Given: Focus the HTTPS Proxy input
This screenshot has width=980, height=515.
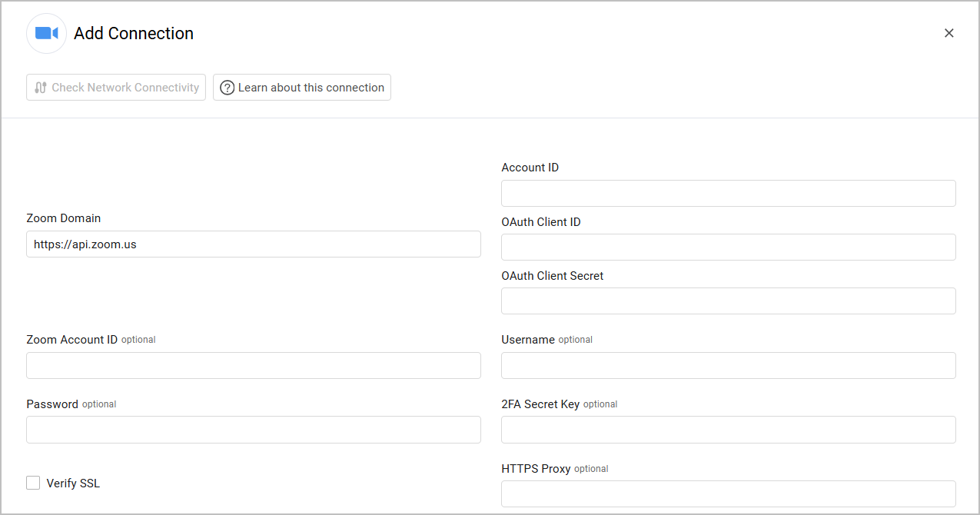Looking at the screenshot, I should point(729,493).
